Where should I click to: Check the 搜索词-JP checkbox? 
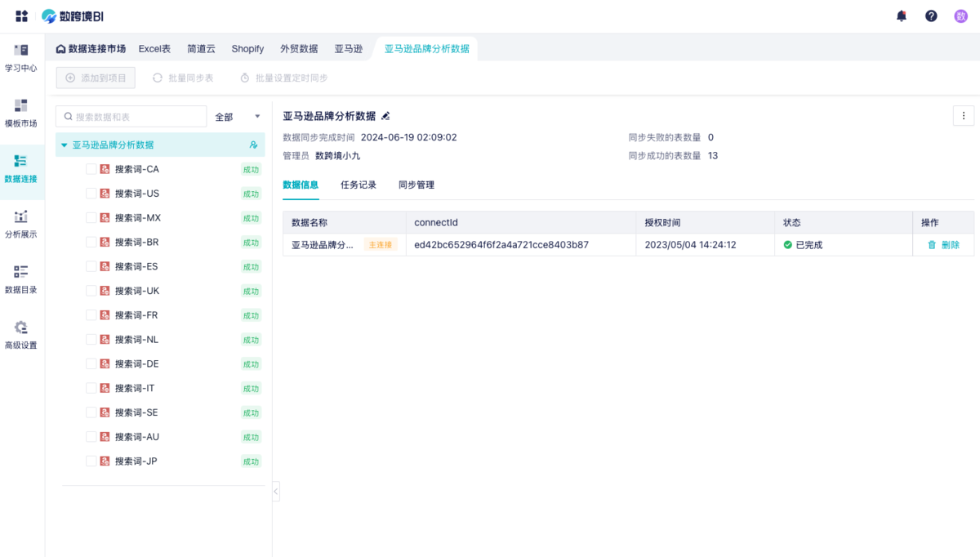pos(91,461)
